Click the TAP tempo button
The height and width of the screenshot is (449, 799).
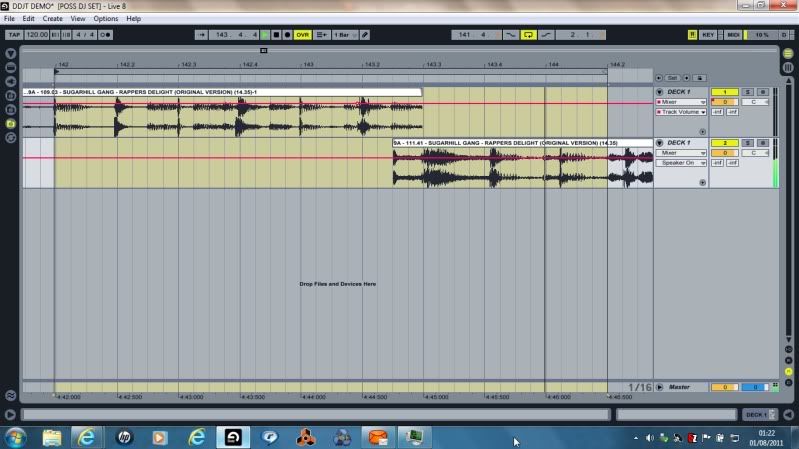point(14,34)
